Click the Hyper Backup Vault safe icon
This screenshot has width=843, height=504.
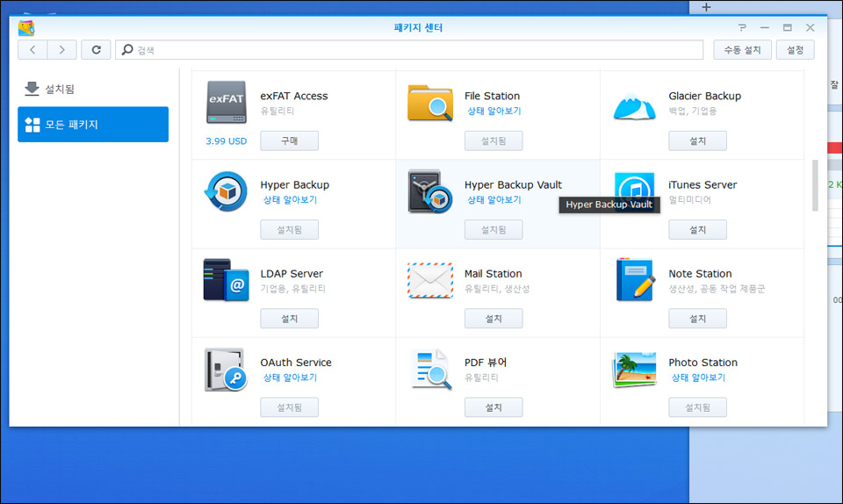pyautogui.click(x=430, y=191)
